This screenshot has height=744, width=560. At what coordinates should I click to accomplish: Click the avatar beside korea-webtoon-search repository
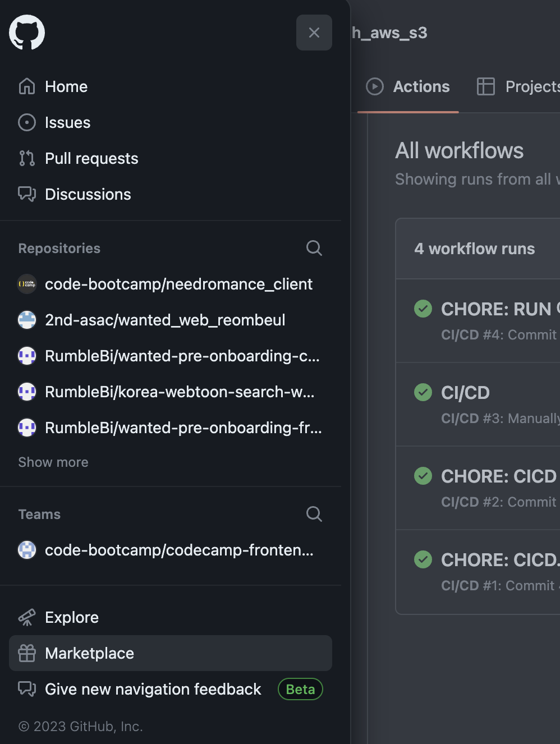(27, 392)
